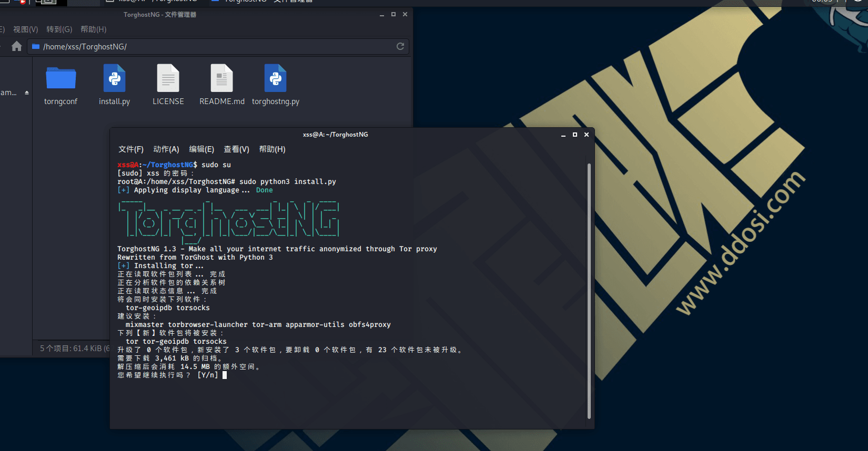Select the README.md file
Image resolution: width=868 pixels, height=451 pixels.
pyautogui.click(x=222, y=86)
